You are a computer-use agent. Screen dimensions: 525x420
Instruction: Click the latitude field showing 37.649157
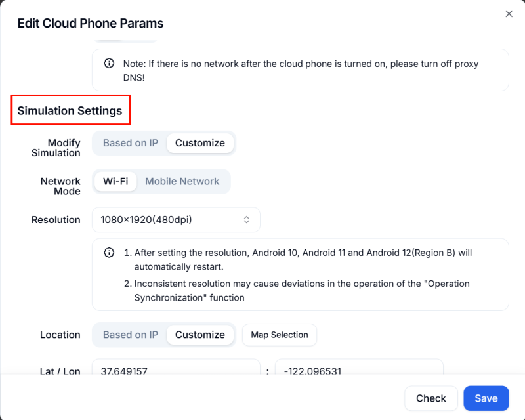click(176, 369)
